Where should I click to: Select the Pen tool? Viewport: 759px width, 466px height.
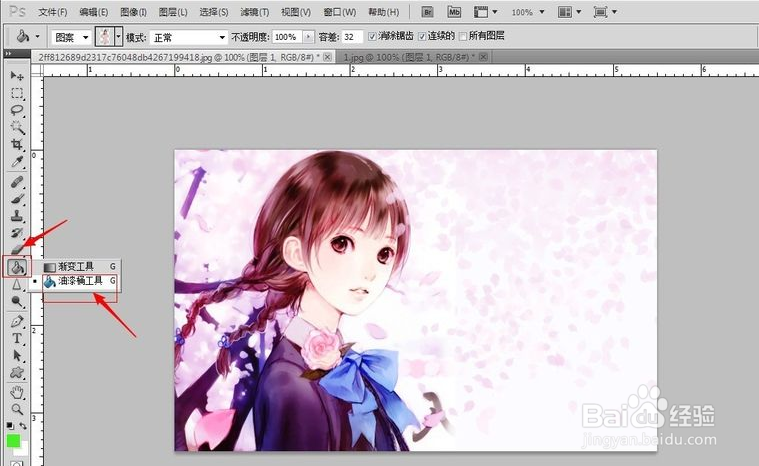(17, 321)
